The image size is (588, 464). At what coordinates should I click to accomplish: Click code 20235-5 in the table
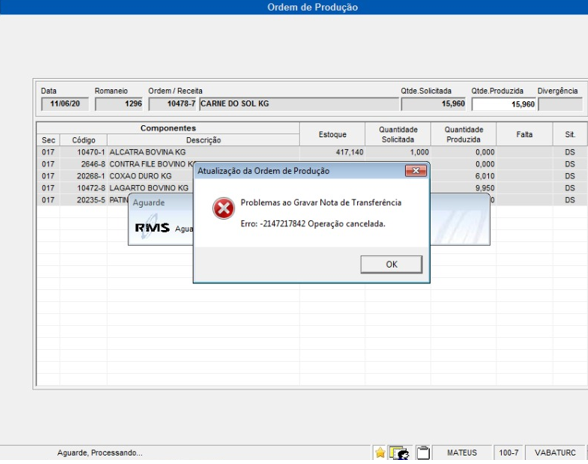pos(91,200)
